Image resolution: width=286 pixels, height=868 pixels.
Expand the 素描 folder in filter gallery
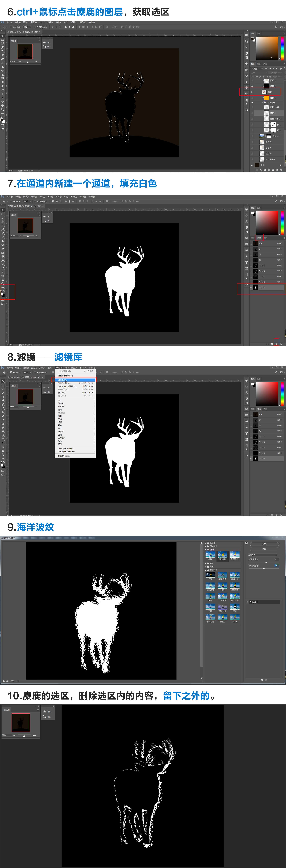[206, 563]
